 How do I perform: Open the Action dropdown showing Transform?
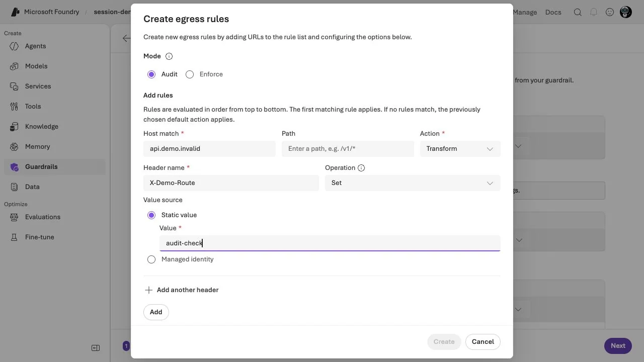click(460, 149)
